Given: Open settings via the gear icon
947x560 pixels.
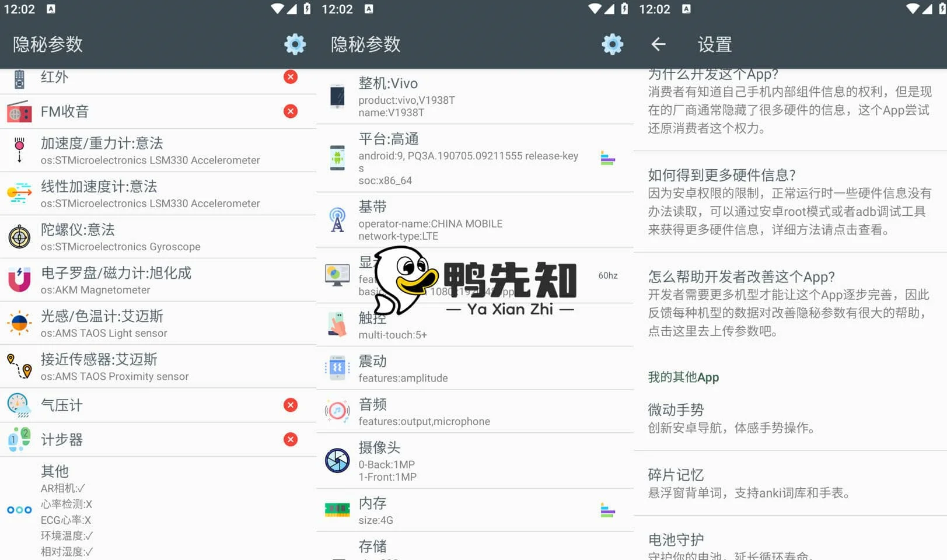Looking at the screenshot, I should [x=295, y=44].
